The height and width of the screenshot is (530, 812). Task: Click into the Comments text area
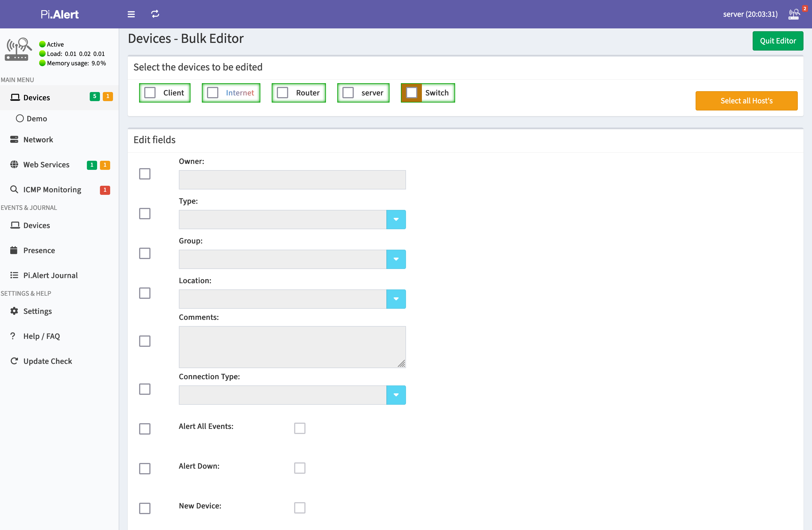click(292, 347)
